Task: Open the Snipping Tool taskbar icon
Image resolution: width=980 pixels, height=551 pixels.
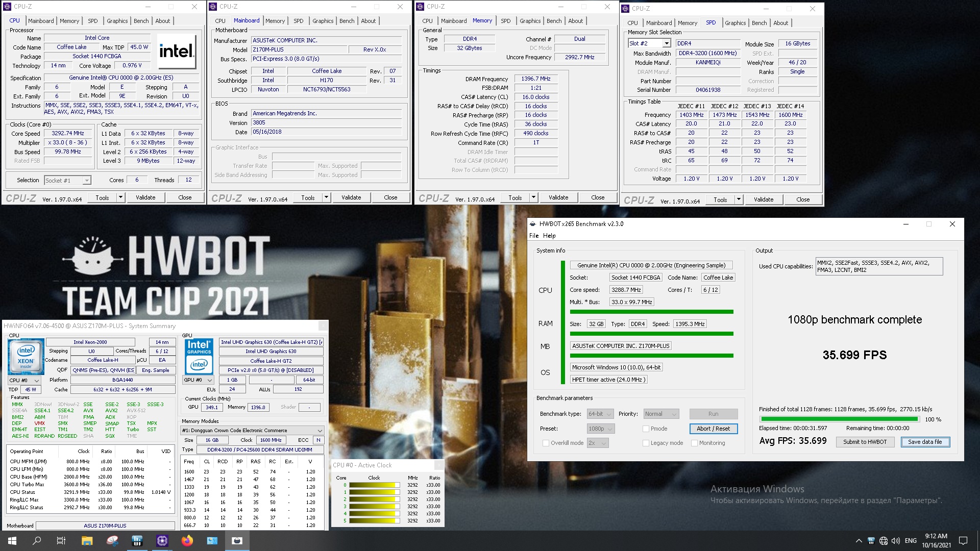Action: 112,541
